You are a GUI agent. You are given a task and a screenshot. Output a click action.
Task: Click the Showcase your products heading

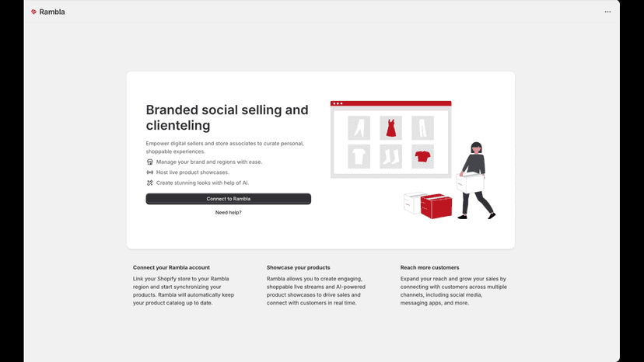(x=298, y=267)
